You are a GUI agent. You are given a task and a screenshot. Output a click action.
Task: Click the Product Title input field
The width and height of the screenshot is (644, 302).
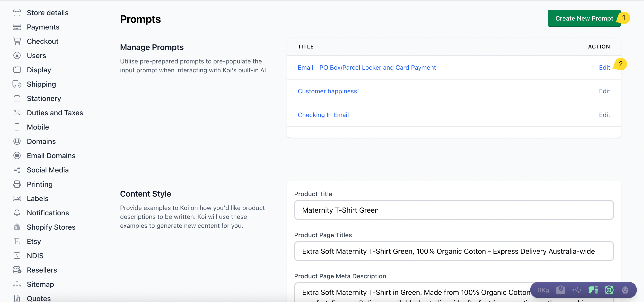click(453, 210)
